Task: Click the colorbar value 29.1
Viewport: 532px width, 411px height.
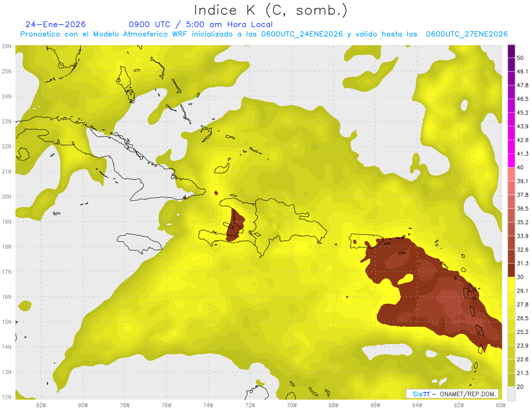Action: point(523,290)
